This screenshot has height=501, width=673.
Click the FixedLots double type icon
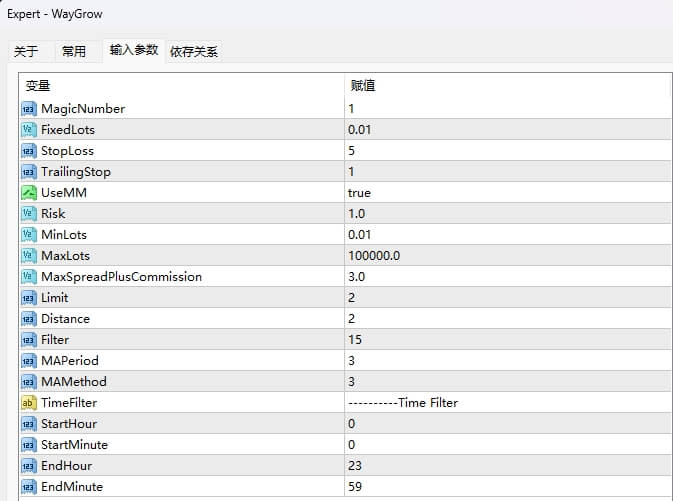(28, 129)
